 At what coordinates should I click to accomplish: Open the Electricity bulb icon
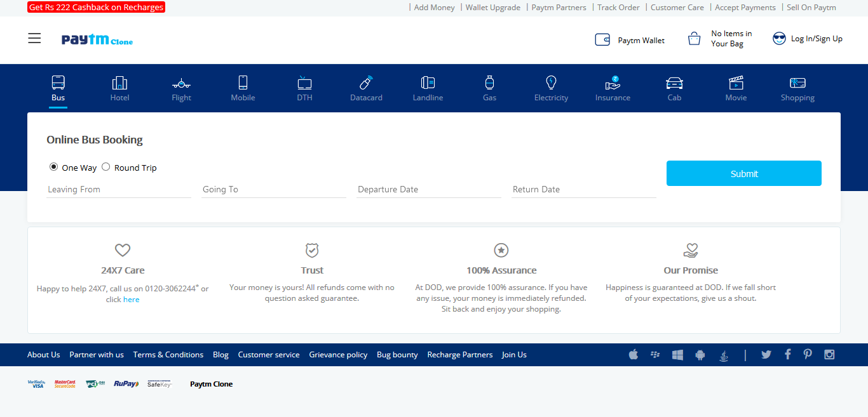pos(551,83)
